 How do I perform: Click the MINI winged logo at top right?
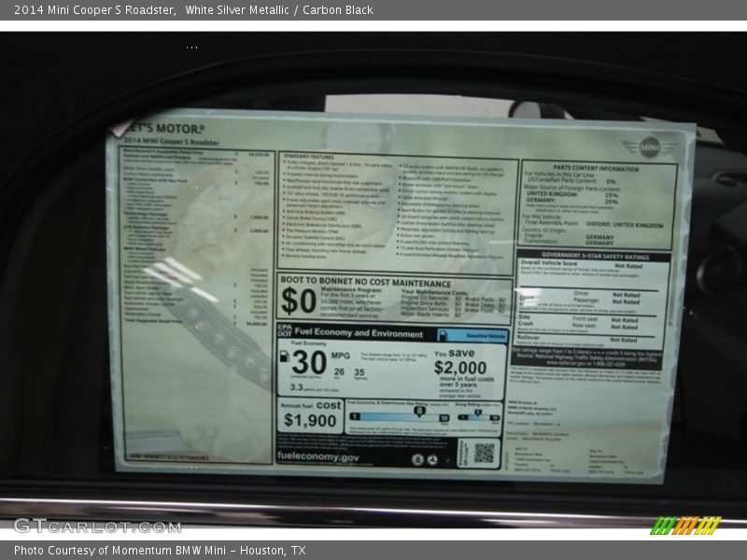[x=651, y=146]
